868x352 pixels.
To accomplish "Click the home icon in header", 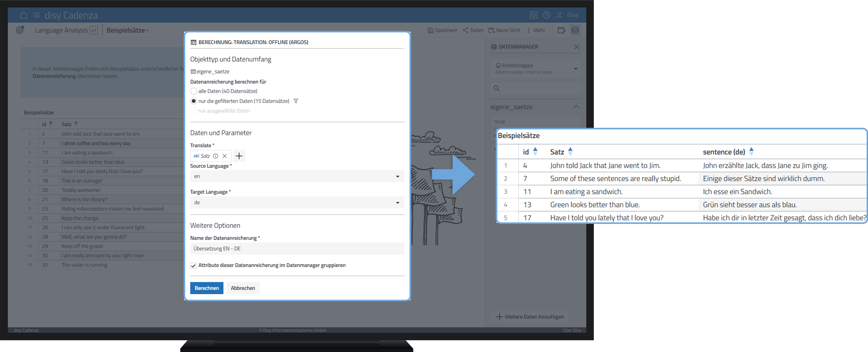I will pos(23,15).
